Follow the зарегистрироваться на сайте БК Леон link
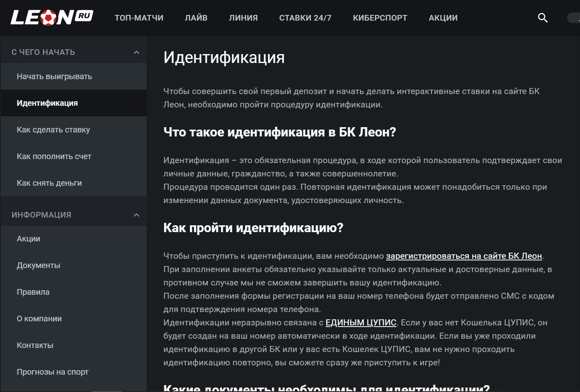The image size is (580, 392). pos(464,256)
